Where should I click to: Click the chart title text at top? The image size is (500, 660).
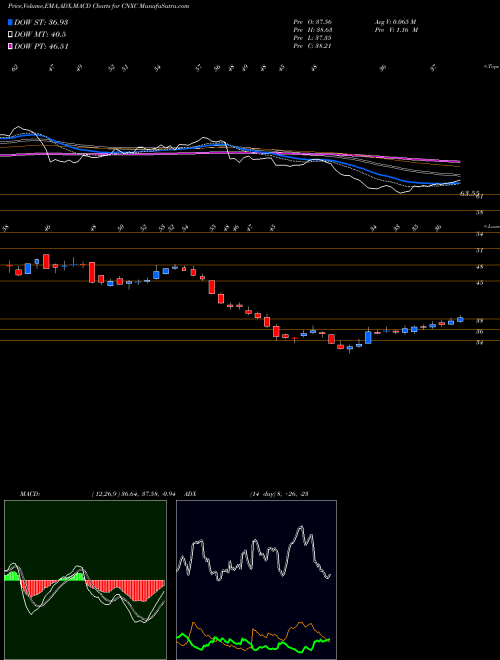pyautogui.click(x=98, y=6)
